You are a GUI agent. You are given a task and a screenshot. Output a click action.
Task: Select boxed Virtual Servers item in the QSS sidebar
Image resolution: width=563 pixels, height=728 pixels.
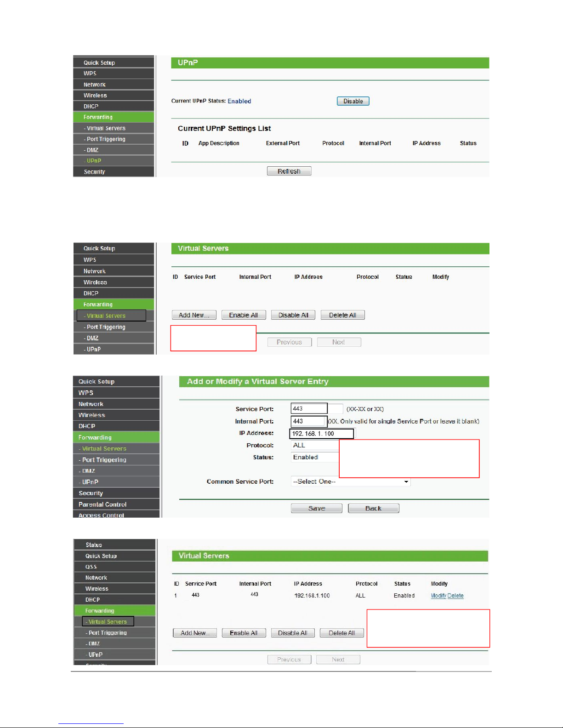pos(108,621)
